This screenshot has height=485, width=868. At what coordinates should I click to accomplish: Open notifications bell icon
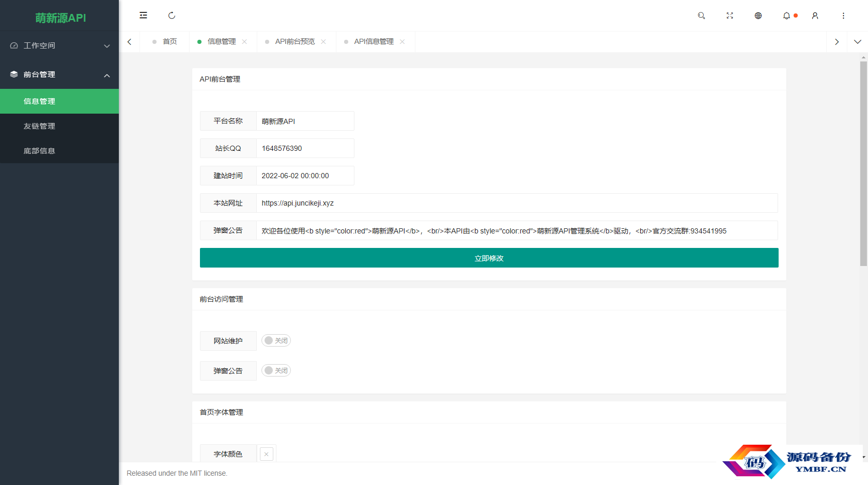point(786,15)
